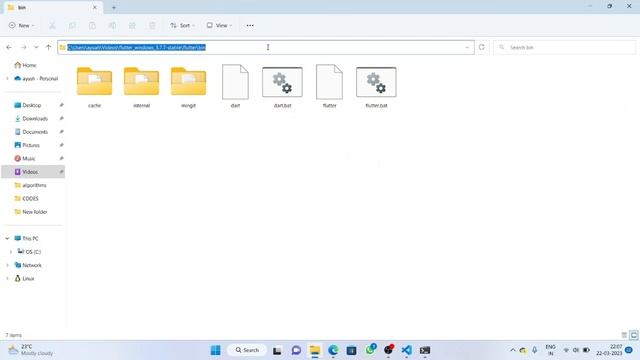Open Desktop in quick access
Screen dimensions: 640x360
31,105
